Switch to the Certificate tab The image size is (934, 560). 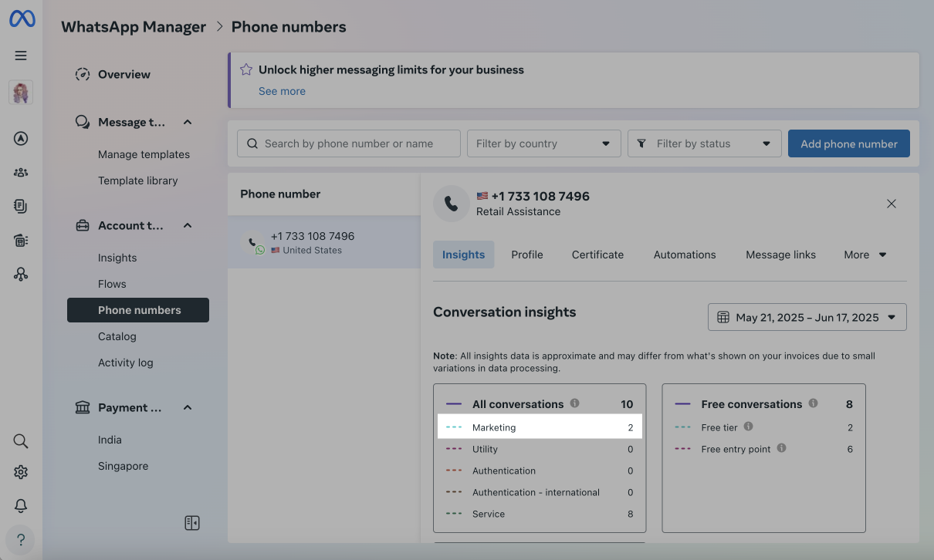[597, 255]
